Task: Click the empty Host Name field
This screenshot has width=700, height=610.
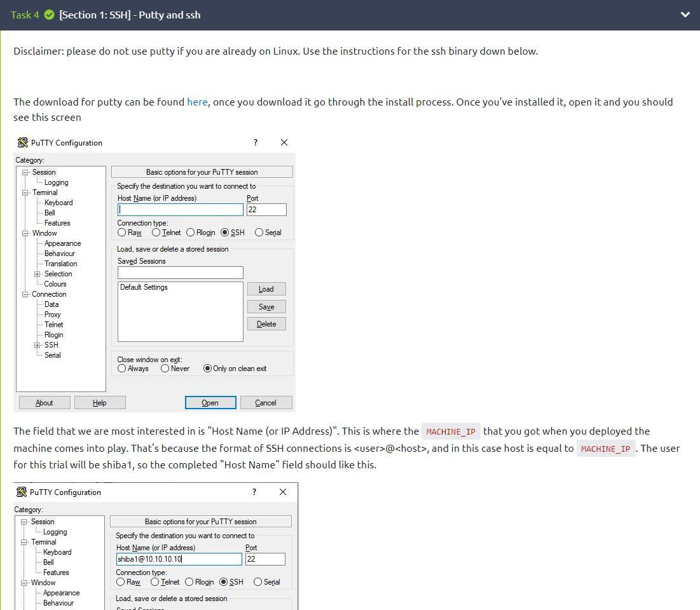Action: click(x=181, y=210)
